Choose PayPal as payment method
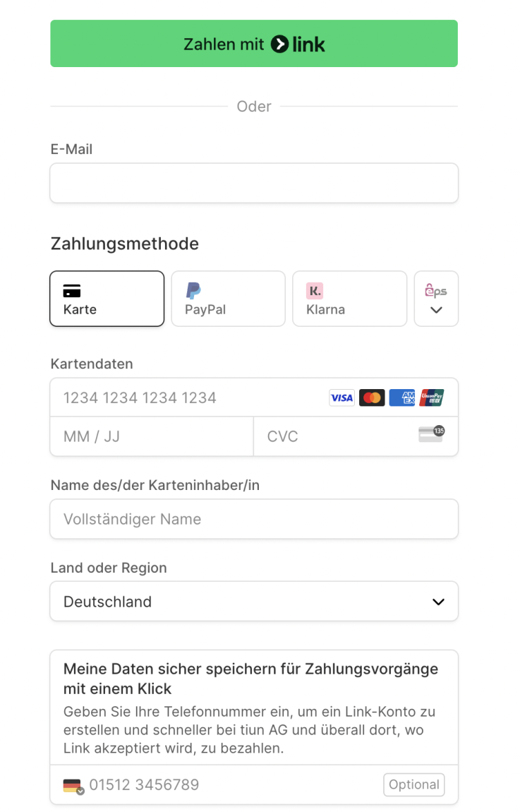Image resolution: width=520 pixels, height=812 pixels. (x=228, y=299)
